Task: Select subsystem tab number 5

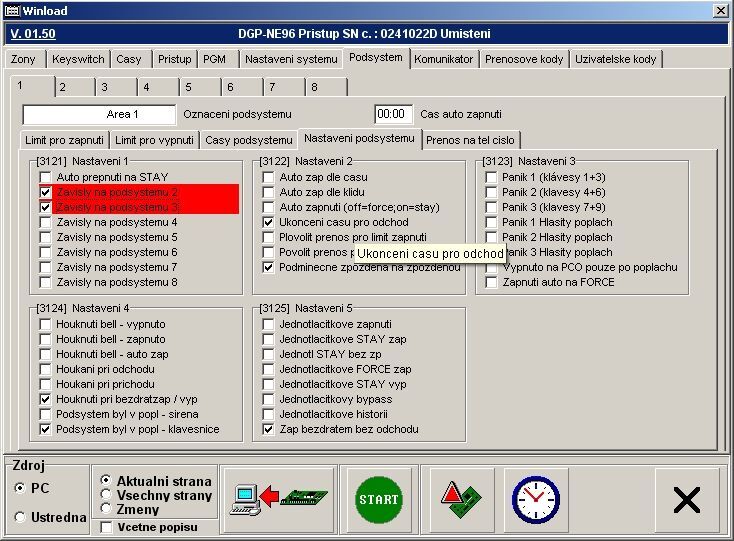Action: pyautogui.click(x=187, y=87)
